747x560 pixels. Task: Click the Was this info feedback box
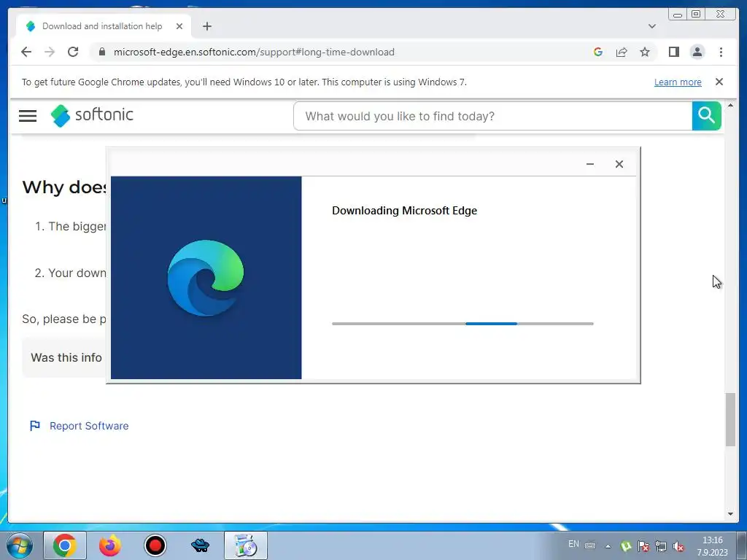pyautogui.click(x=64, y=357)
